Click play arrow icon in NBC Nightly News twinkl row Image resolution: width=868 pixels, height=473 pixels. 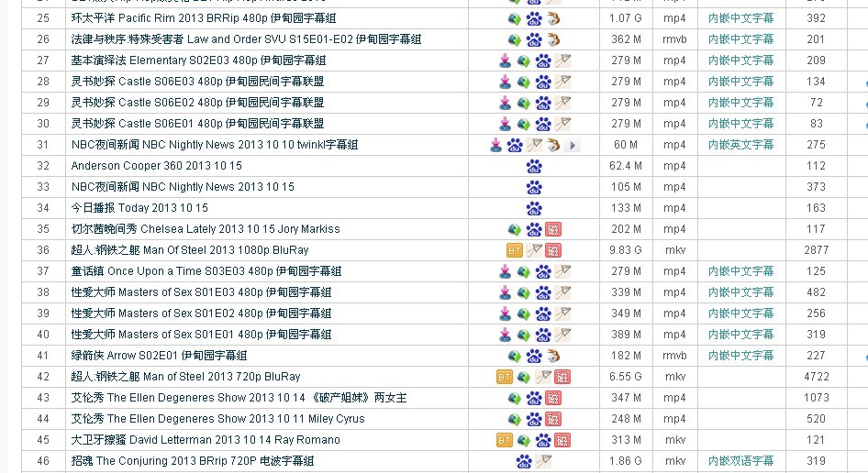pos(573,145)
